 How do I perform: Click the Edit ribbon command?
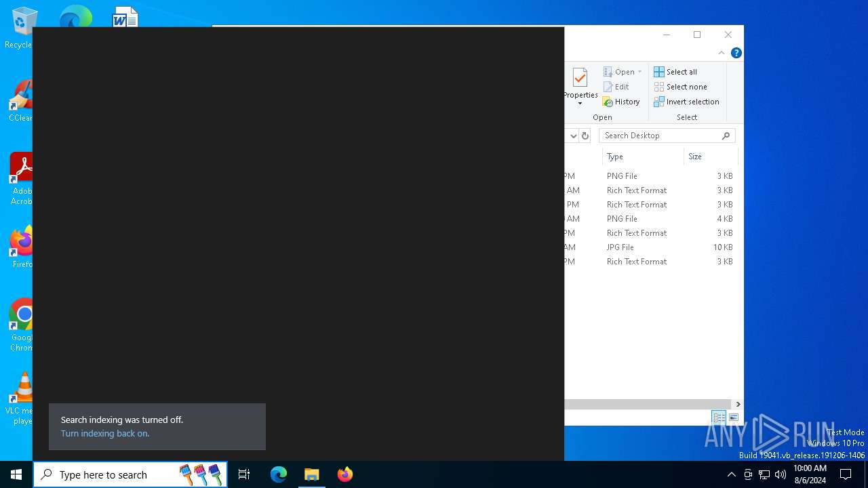[616, 87]
